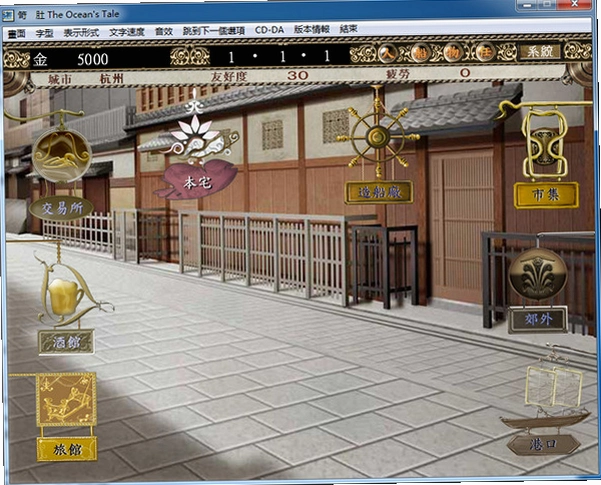The height and width of the screenshot is (485, 601).
Task: Click the 結束 menu item
Action: pyautogui.click(x=349, y=29)
